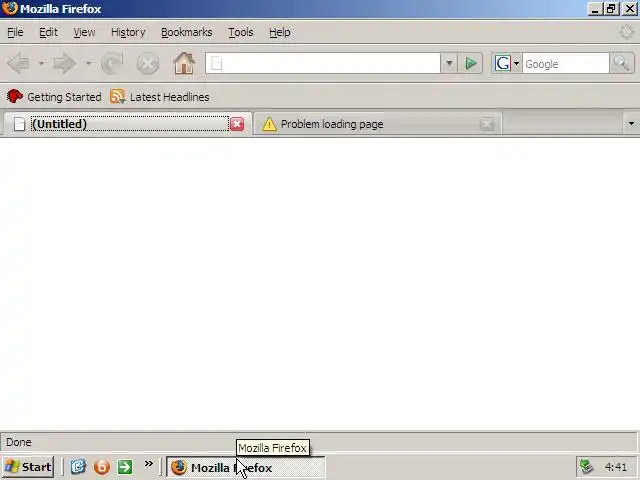Image resolution: width=640 pixels, height=480 pixels.
Task: Open the Forward history dropdown arrow
Action: coord(88,63)
